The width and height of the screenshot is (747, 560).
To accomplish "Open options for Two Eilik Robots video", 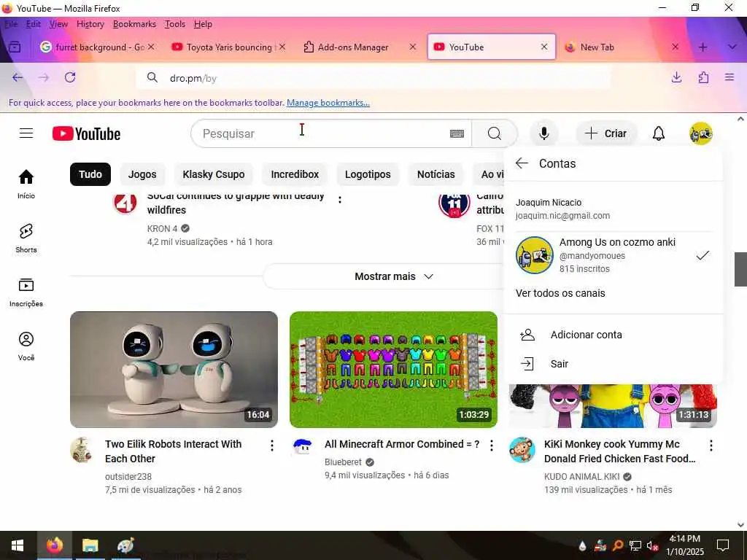I will pyautogui.click(x=271, y=446).
